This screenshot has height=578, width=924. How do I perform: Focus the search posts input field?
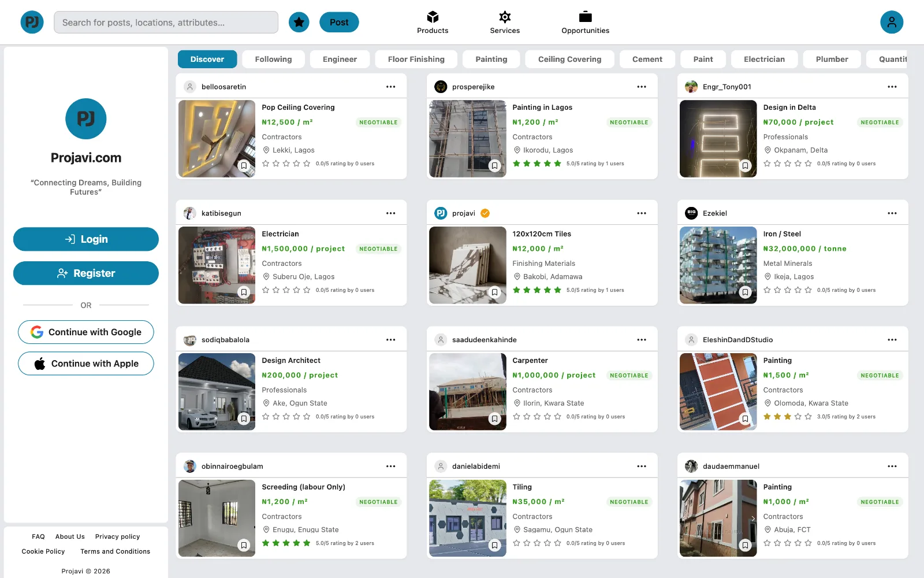click(x=166, y=23)
